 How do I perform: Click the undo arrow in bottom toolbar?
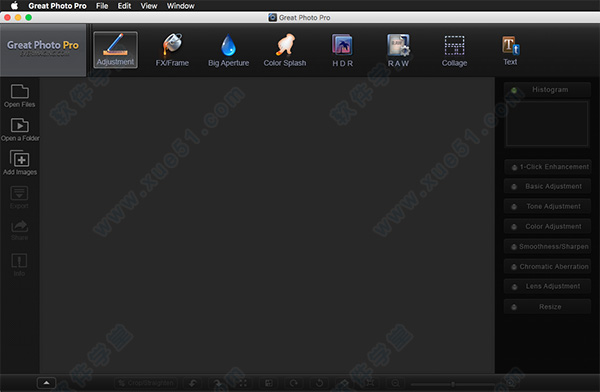tap(193, 383)
